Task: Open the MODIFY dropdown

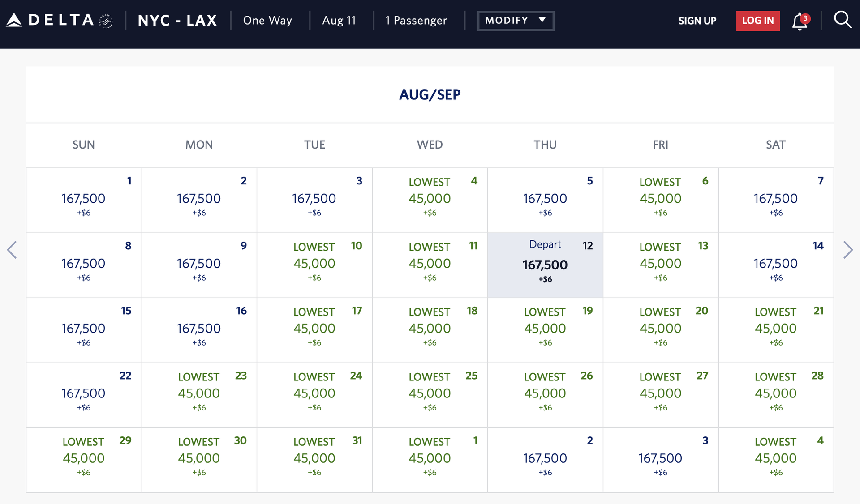Action: [516, 20]
